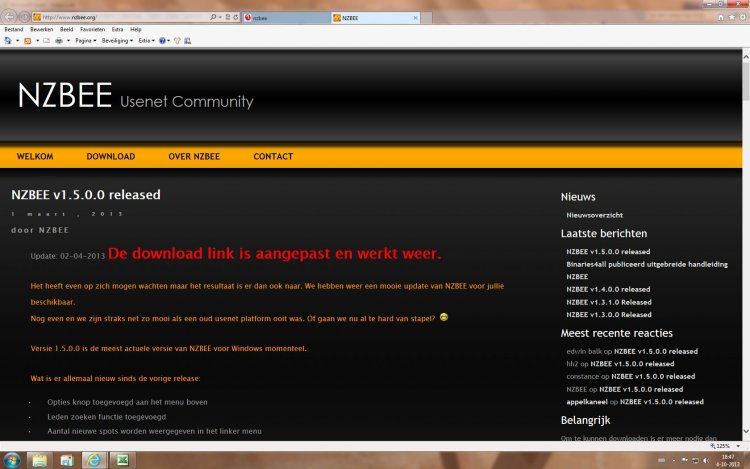The height and width of the screenshot is (469, 750).
Task: Open the WELKOM navigation item
Action: [35, 156]
